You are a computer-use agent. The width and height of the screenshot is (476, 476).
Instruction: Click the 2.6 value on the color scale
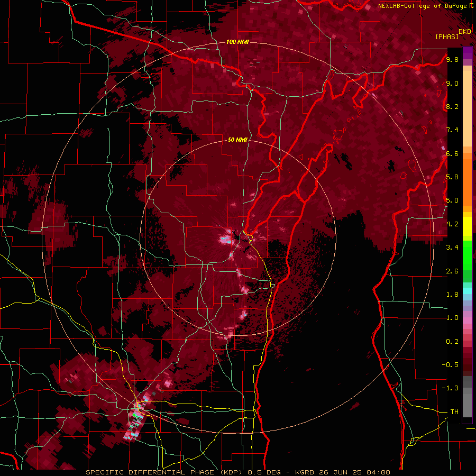click(x=452, y=271)
